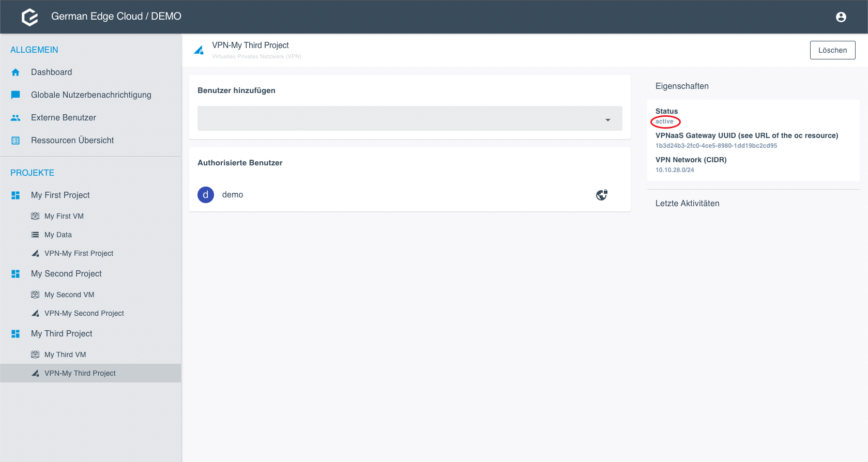868x462 pixels.
Task: Click the blue VPN icon in page header
Action: tap(199, 50)
